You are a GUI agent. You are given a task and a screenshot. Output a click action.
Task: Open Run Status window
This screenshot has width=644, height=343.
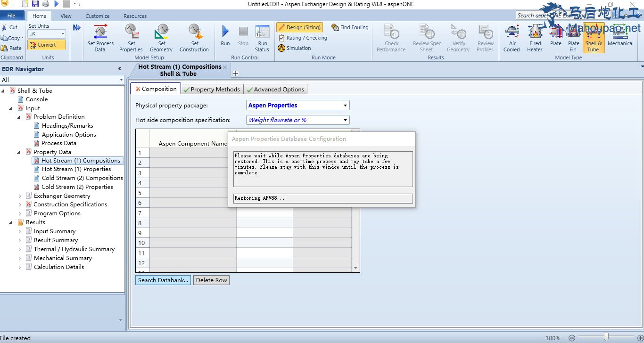click(262, 39)
